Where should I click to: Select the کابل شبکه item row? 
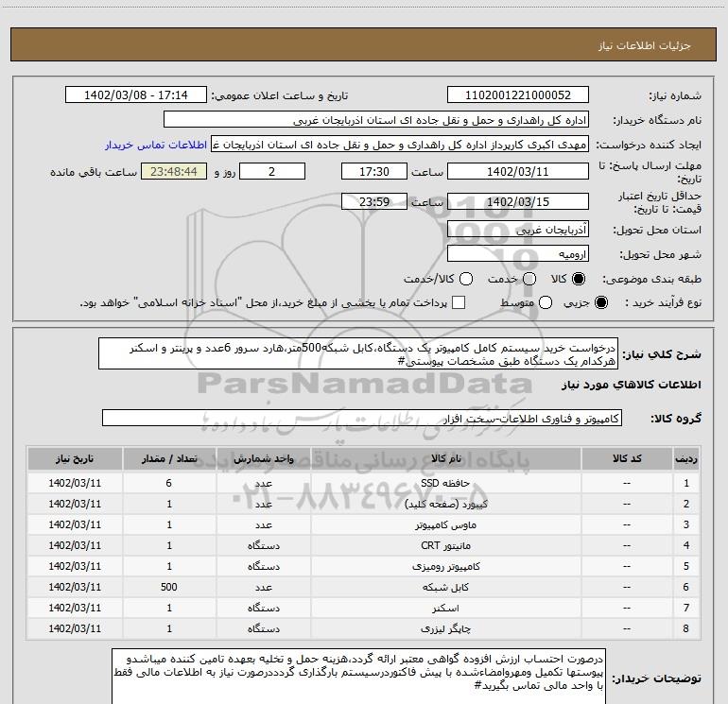[x=363, y=587]
